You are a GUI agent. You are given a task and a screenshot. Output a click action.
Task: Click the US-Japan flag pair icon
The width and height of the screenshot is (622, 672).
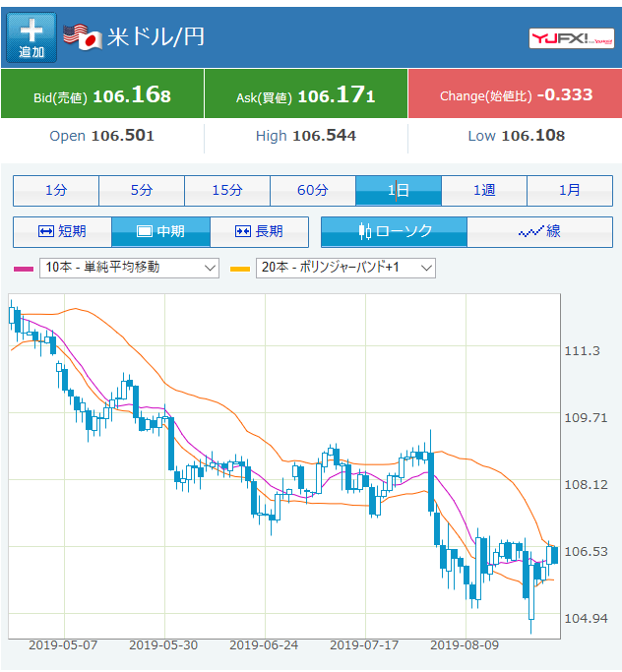[x=83, y=37]
